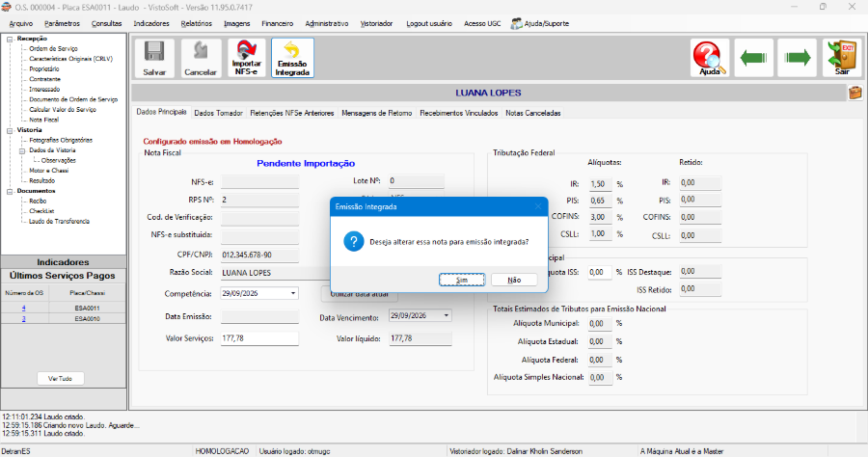The width and height of the screenshot is (868, 457).
Task: Go to next step with right green arrow
Action: click(x=798, y=58)
